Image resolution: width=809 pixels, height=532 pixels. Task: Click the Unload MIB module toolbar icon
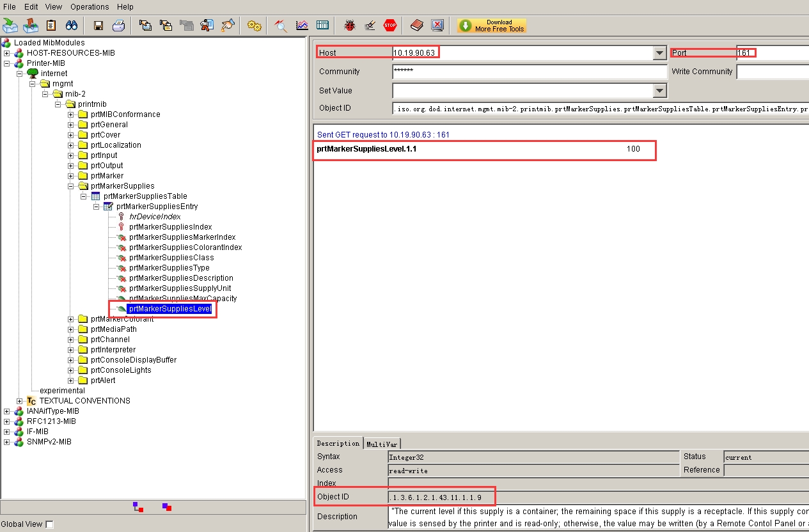click(31, 26)
